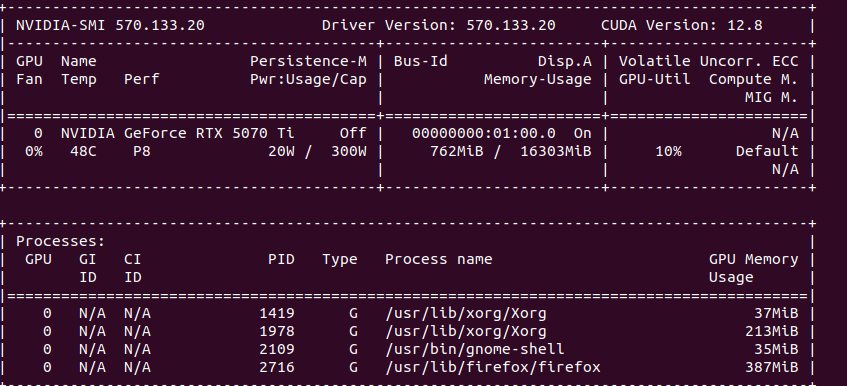
Task: Click the Compute M. header
Action: (753, 79)
